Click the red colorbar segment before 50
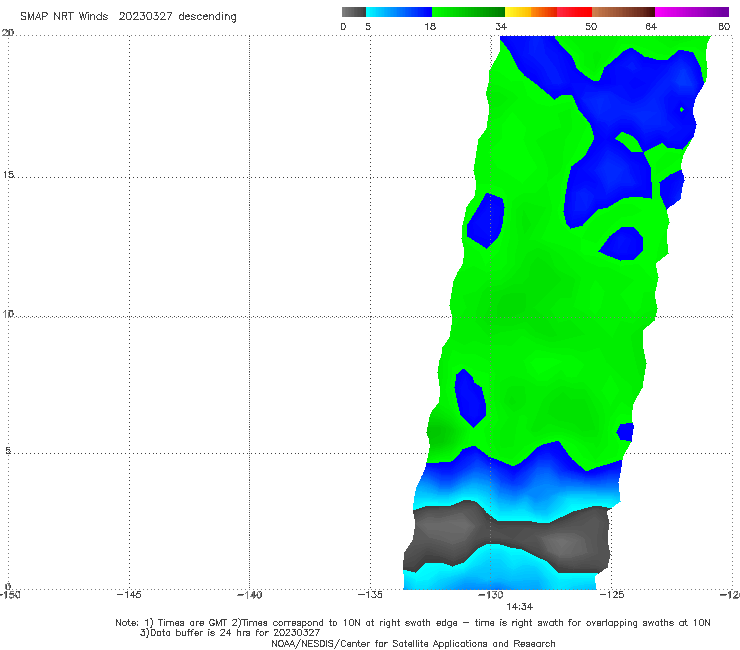The height and width of the screenshot is (650, 740). pyautogui.click(x=574, y=12)
